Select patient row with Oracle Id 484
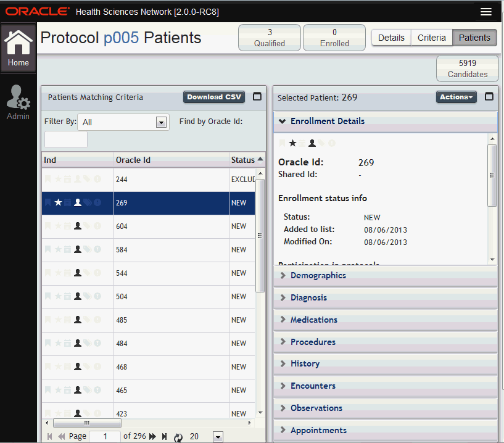This screenshot has width=504, height=443. click(x=148, y=343)
